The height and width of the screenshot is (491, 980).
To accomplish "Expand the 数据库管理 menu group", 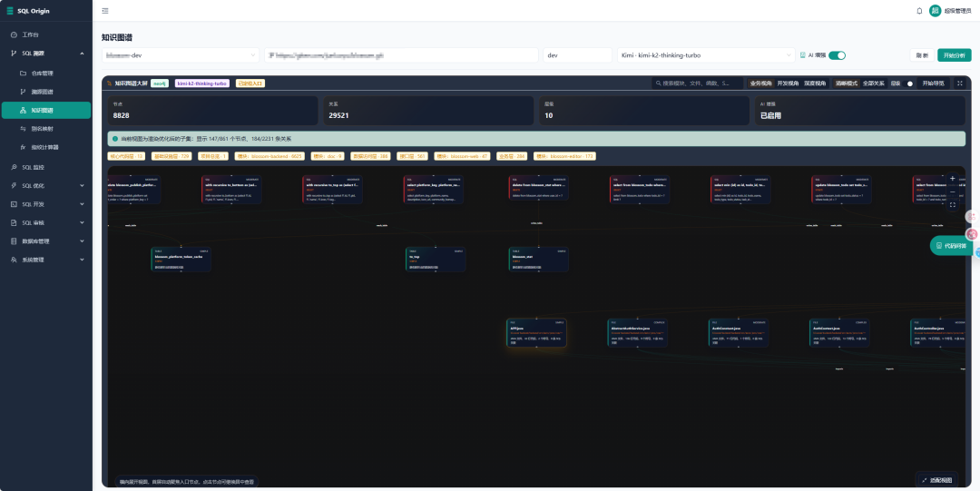I will coord(46,241).
